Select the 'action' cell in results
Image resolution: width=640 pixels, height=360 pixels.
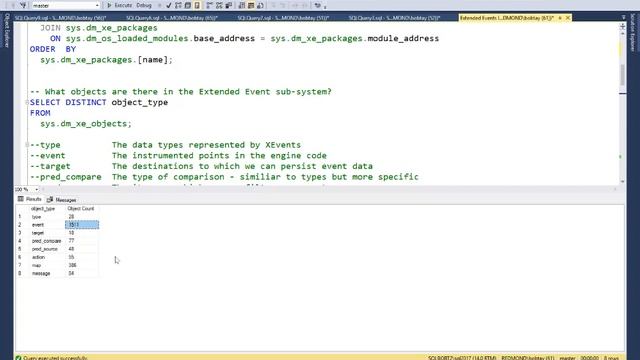click(x=47, y=257)
